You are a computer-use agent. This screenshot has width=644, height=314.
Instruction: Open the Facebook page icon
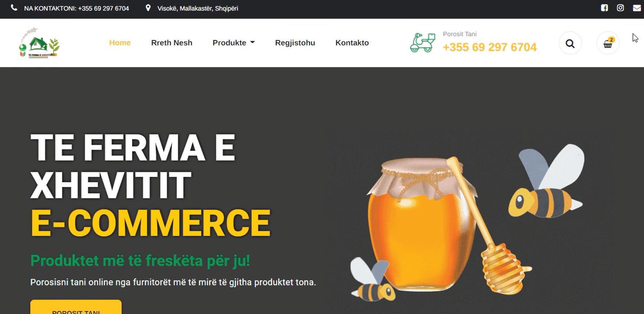pos(604,8)
